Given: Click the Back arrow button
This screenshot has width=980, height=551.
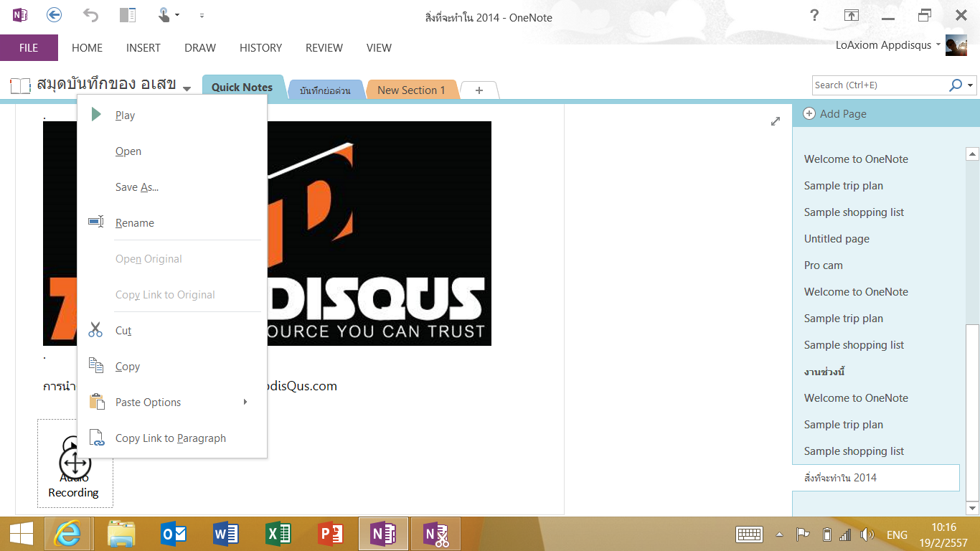Looking at the screenshot, I should 54,14.
